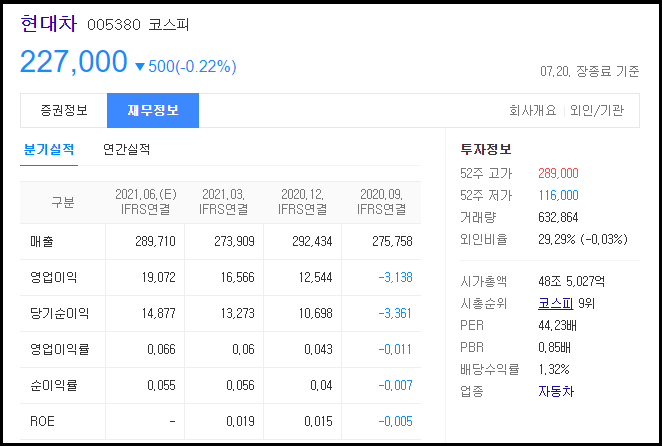
Task: Click the 구분 header cell
Action: 62,202
